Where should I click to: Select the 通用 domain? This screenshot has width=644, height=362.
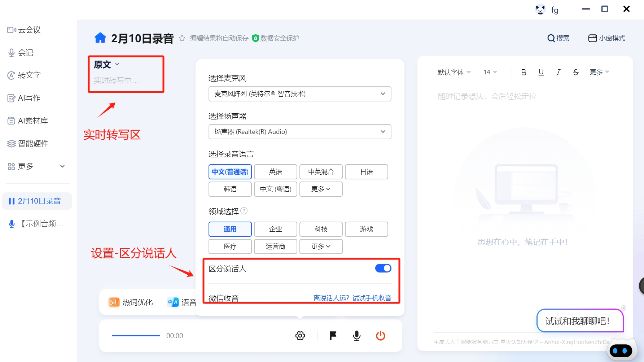pyautogui.click(x=230, y=229)
